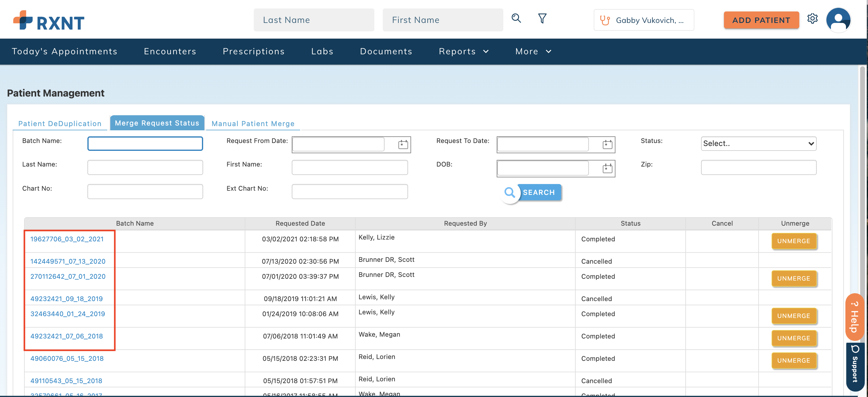Open batch link 49110543_05_15_2018

coord(66,380)
